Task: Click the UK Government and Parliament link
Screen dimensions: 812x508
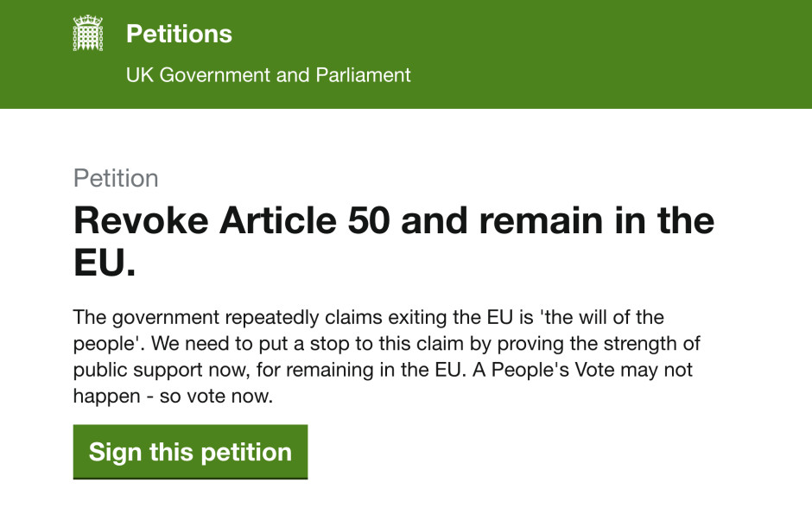Action: pyautogui.click(x=270, y=75)
